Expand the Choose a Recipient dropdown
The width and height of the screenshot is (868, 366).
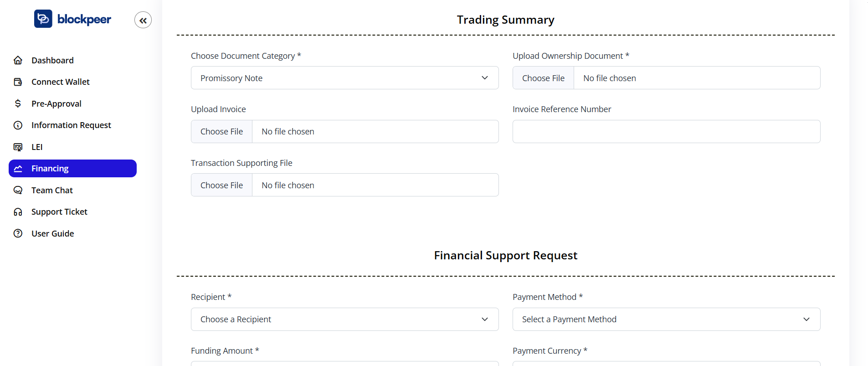(x=344, y=319)
